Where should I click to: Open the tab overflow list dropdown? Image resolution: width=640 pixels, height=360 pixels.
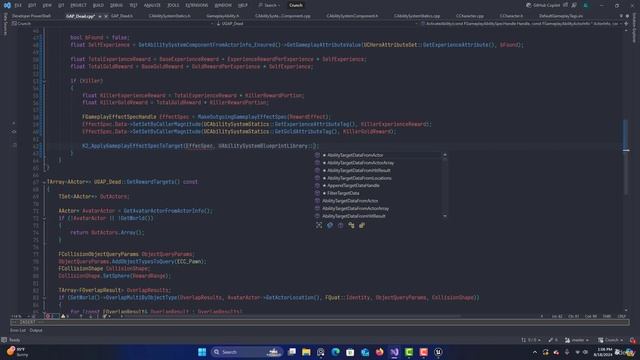click(621, 16)
